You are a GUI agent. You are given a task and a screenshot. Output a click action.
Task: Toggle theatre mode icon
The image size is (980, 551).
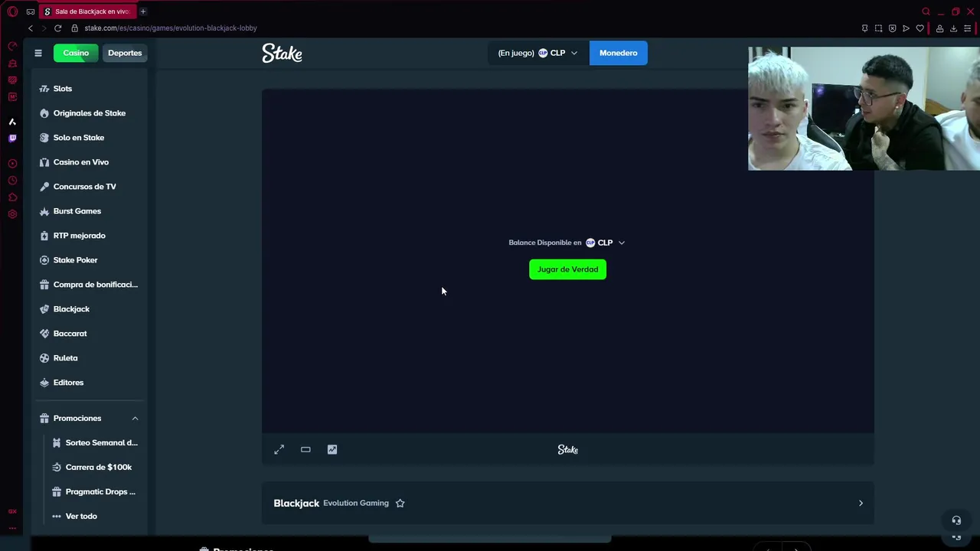tap(305, 450)
